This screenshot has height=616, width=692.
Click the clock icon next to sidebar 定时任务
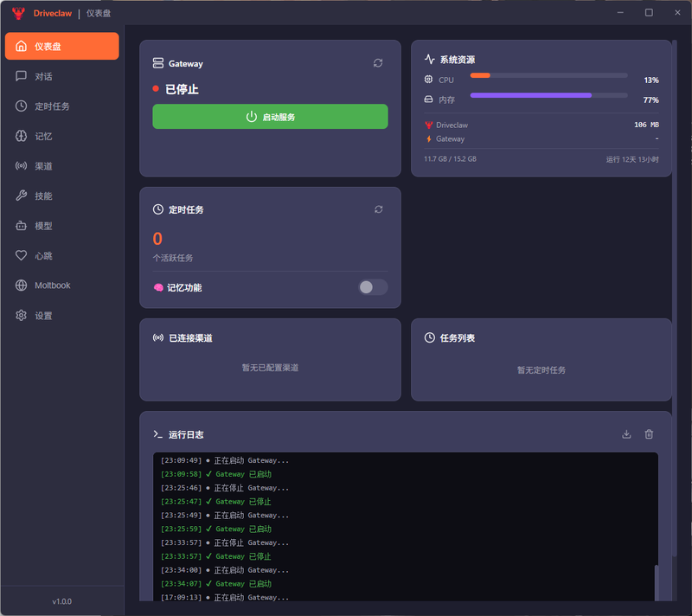(21, 106)
